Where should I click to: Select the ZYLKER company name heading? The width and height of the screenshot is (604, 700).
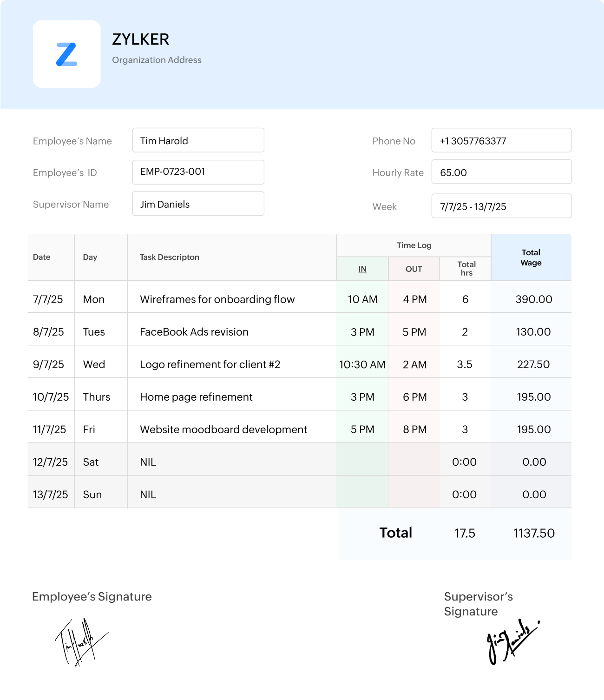coord(141,40)
